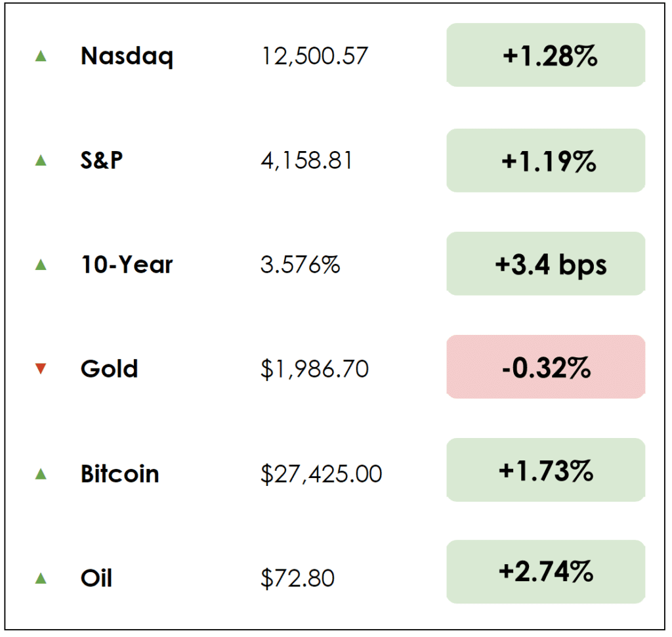The width and height of the screenshot is (672, 637).
Task: Click the green up arrow beside Oil
Action: coord(41,579)
